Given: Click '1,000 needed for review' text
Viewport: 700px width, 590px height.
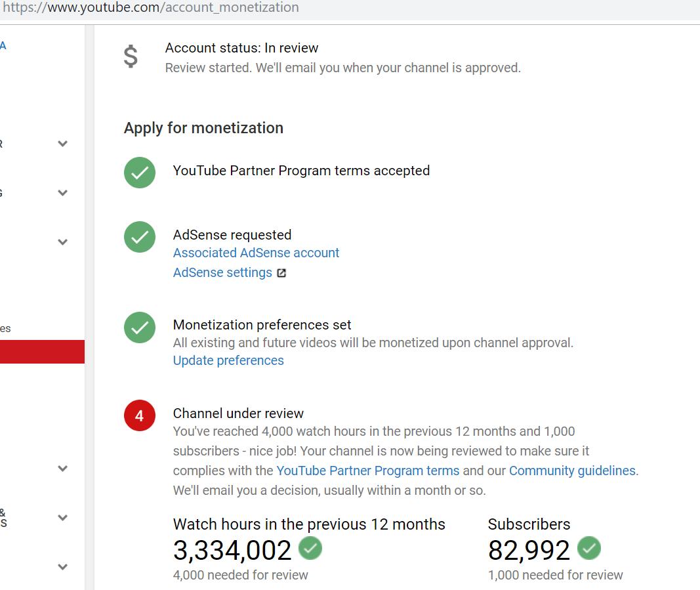Looking at the screenshot, I should click(x=556, y=576).
